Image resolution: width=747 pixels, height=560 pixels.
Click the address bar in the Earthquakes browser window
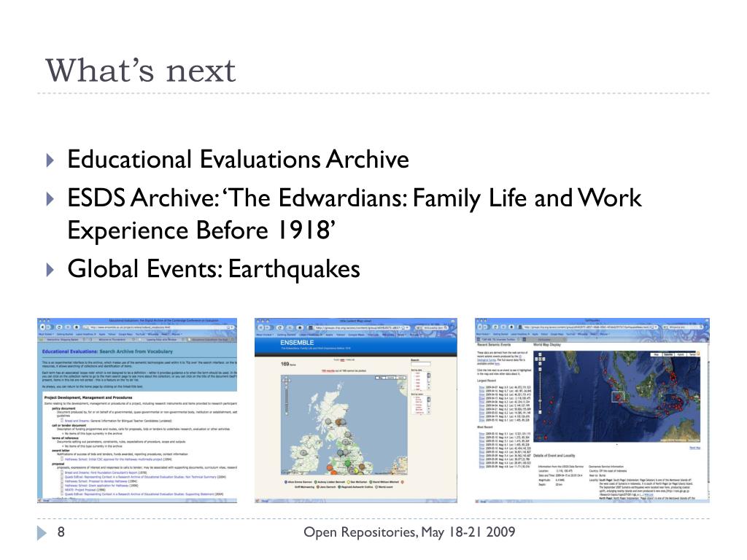589,327
